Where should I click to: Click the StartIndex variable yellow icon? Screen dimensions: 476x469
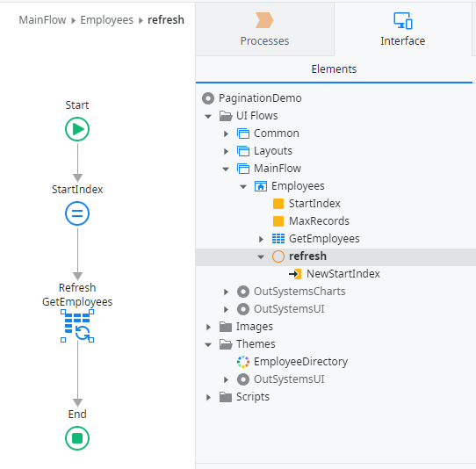coord(278,204)
